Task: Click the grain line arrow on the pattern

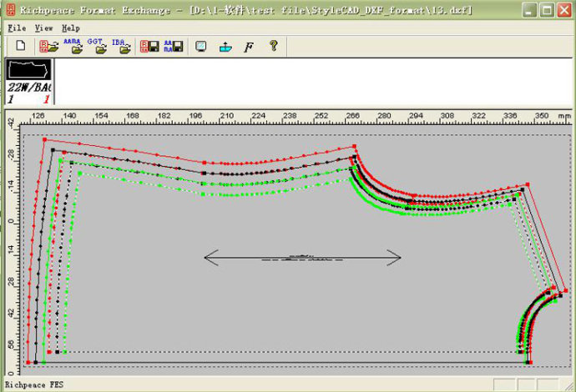Action: (x=302, y=257)
